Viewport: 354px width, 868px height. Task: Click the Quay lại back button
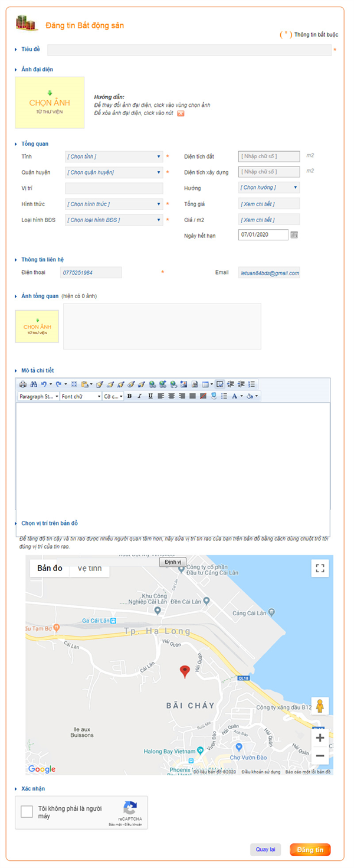[265, 850]
